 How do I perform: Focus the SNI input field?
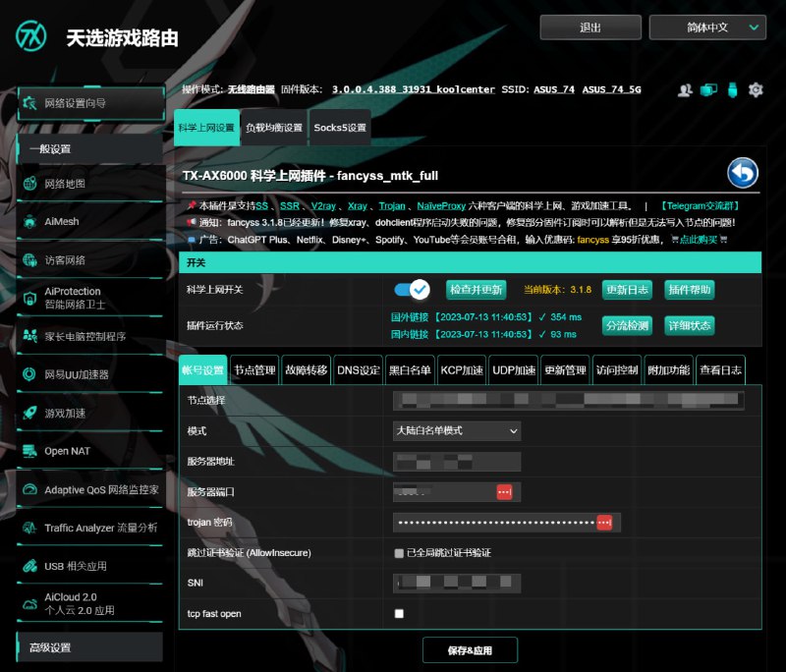coord(457,584)
